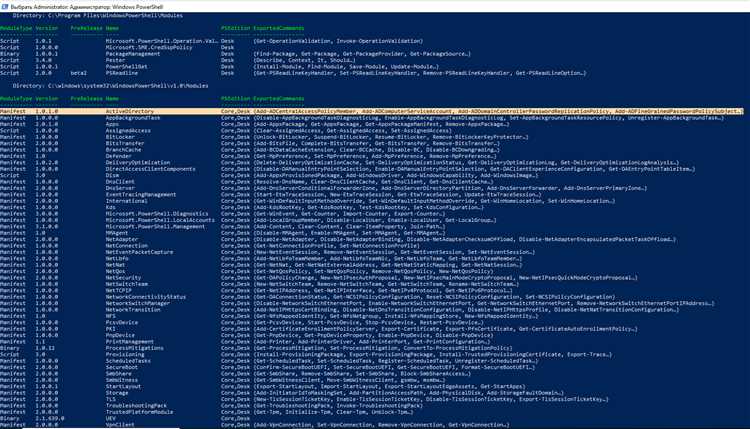750x429 pixels.
Task: Click the Provisioning module name
Action: (125, 354)
